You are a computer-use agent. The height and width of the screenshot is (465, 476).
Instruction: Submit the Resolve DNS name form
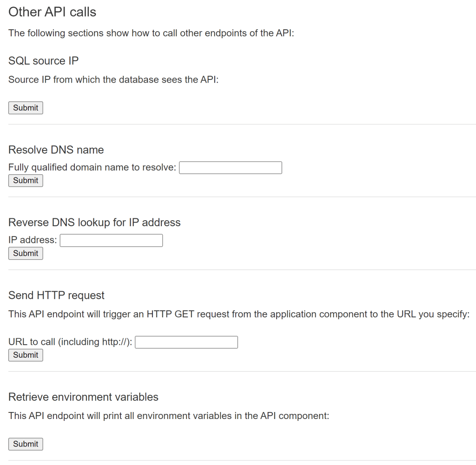(26, 180)
